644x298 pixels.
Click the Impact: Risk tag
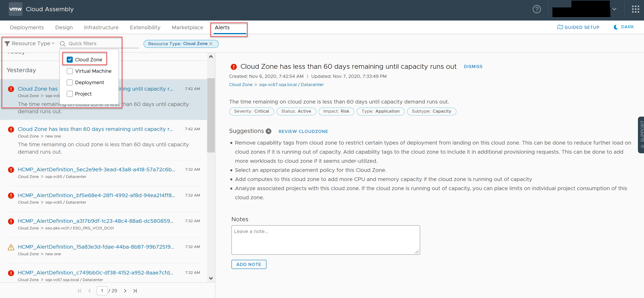click(336, 111)
